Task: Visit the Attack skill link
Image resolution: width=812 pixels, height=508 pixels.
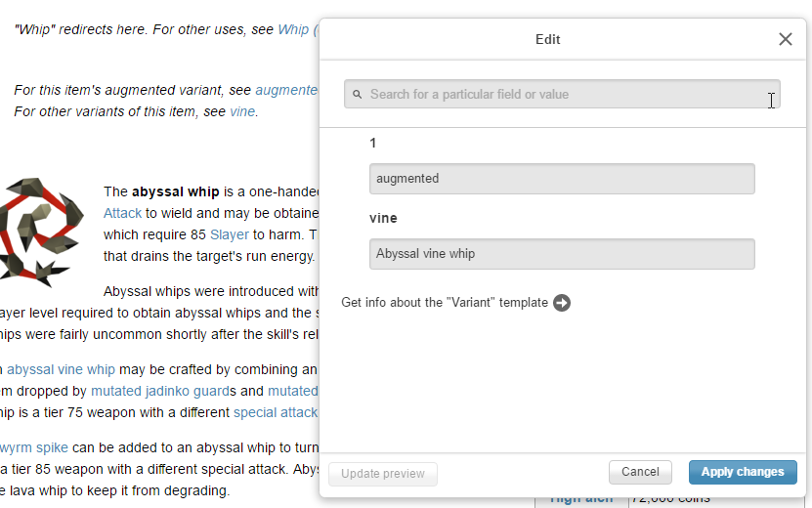Action: [122, 213]
